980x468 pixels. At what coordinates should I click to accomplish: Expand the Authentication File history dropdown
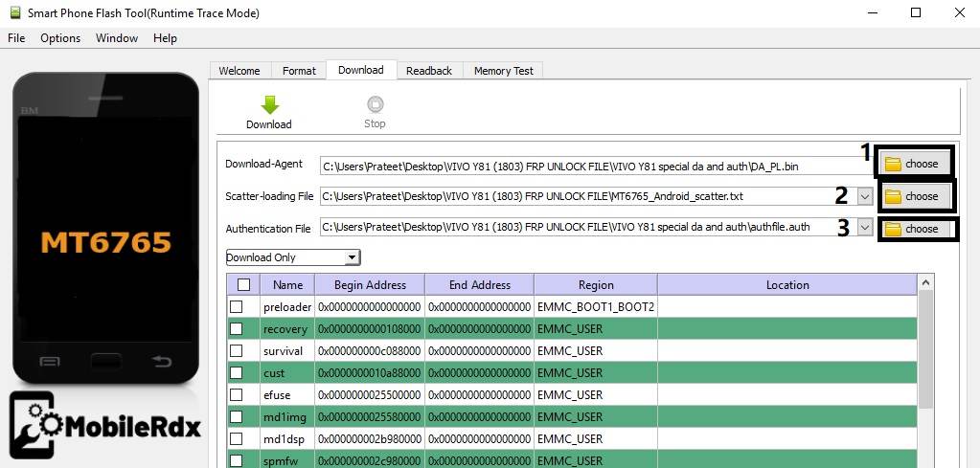tap(865, 229)
